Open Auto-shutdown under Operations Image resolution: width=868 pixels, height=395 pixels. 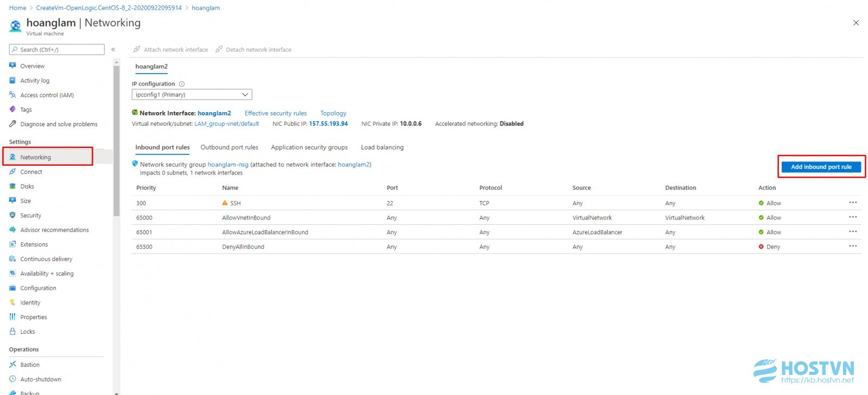pyautogui.click(x=41, y=380)
